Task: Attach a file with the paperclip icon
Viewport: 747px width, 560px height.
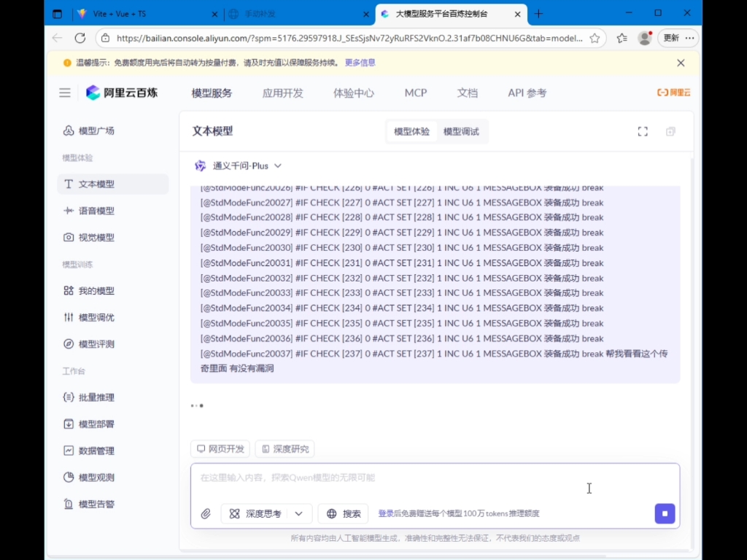Action: click(206, 514)
